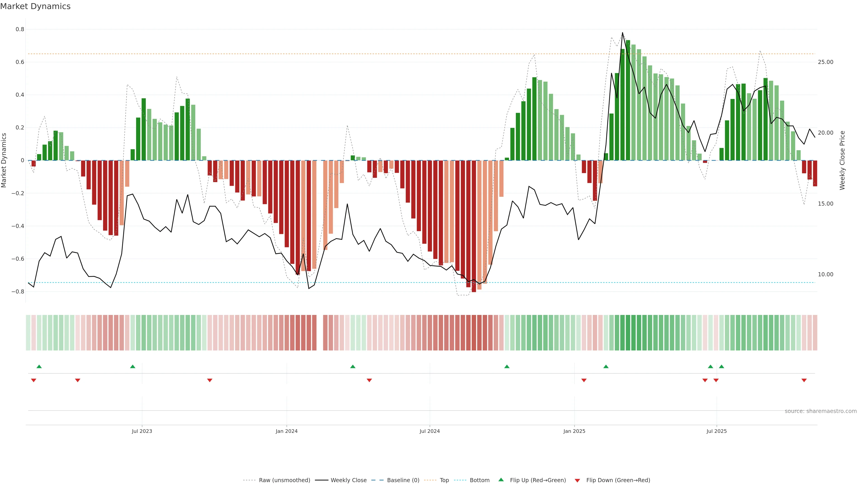Screen dimensions: 868x488
Task: Click the 25.00 right axis price label
Action: (x=825, y=62)
